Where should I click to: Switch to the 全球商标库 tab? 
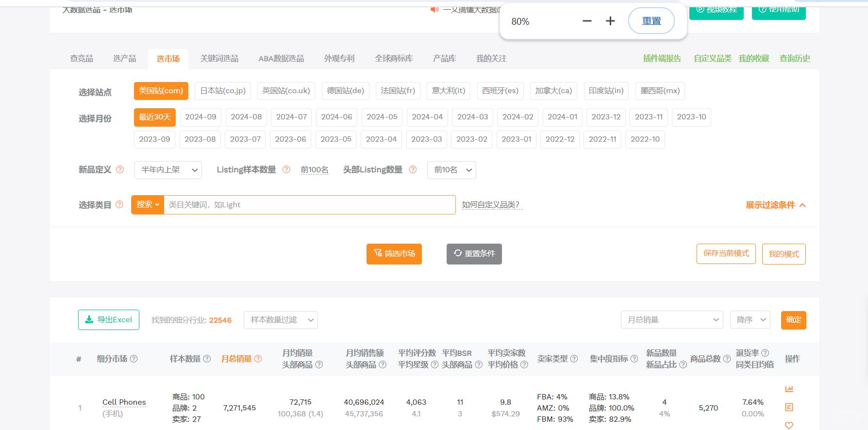tap(394, 59)
